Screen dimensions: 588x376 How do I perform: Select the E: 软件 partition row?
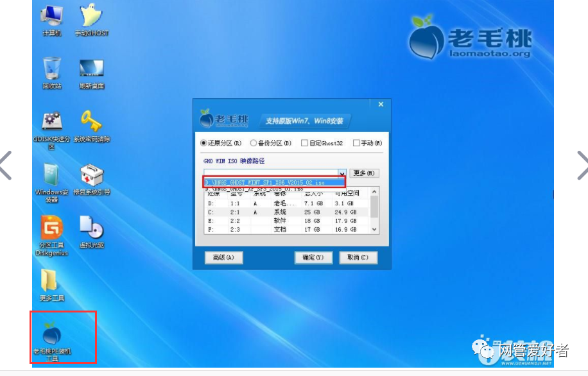287,221
